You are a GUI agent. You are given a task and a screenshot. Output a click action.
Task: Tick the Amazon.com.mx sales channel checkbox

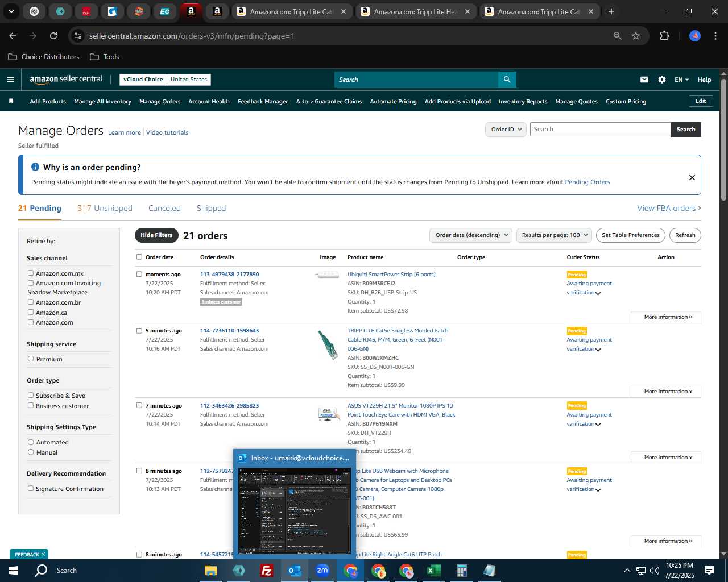[31, 273]
